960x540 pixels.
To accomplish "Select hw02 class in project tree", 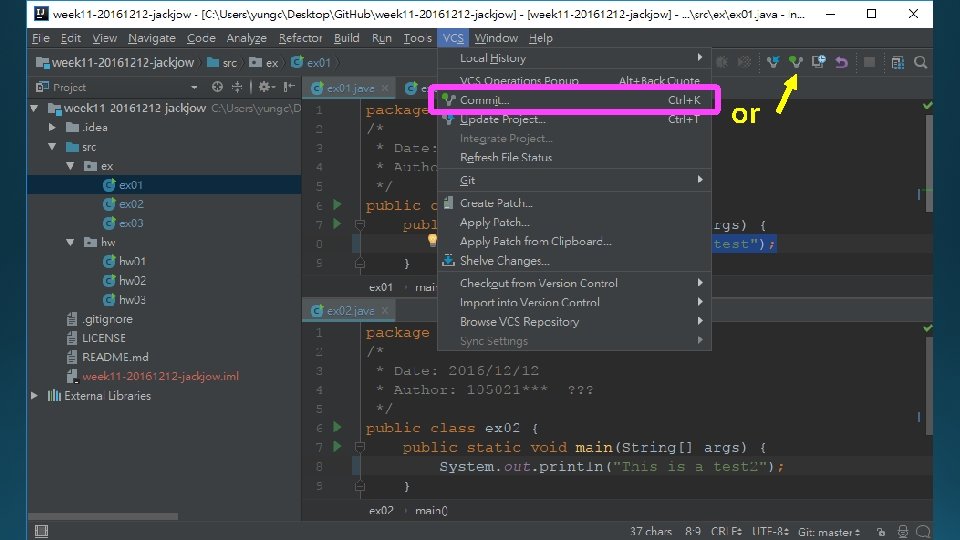I will click(125, 280).
